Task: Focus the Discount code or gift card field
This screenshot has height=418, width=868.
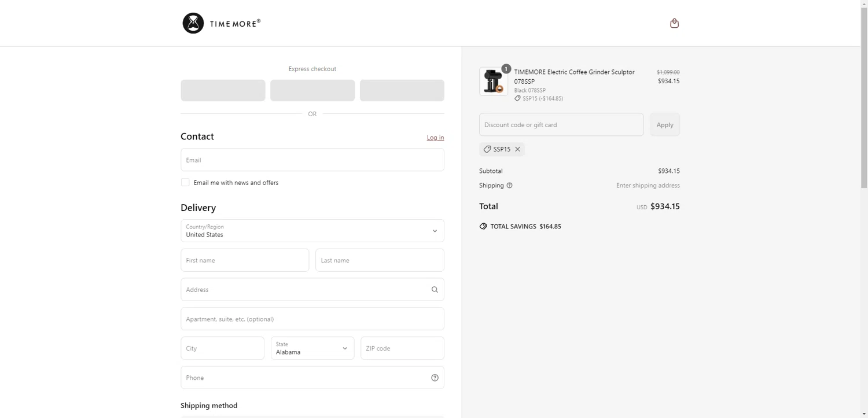Action: coord(561,125)
